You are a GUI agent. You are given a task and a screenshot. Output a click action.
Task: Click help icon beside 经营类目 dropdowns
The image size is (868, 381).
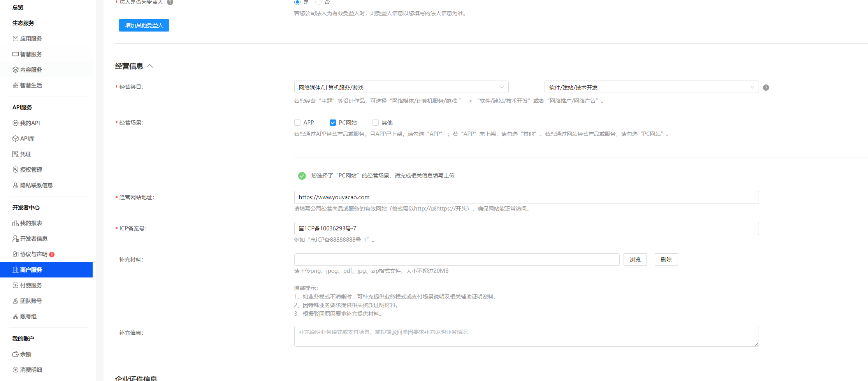pyautogui.click(x=766, y=88)
